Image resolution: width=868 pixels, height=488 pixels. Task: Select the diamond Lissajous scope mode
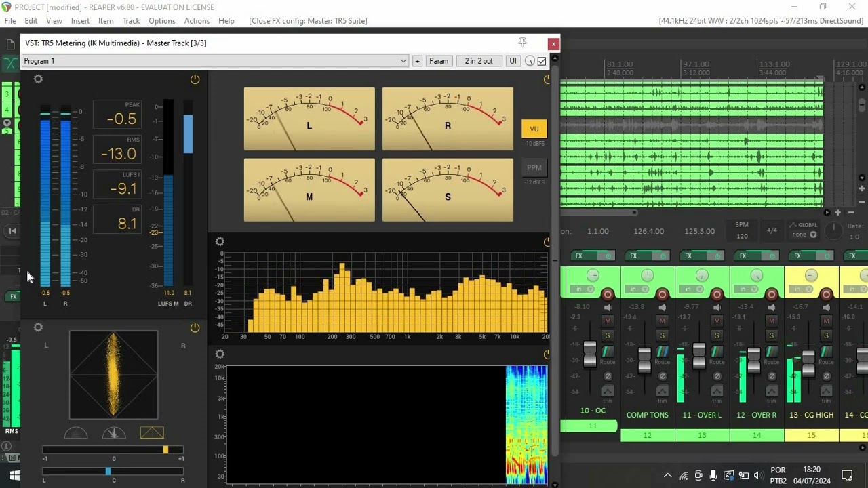(x=152, y=432)
